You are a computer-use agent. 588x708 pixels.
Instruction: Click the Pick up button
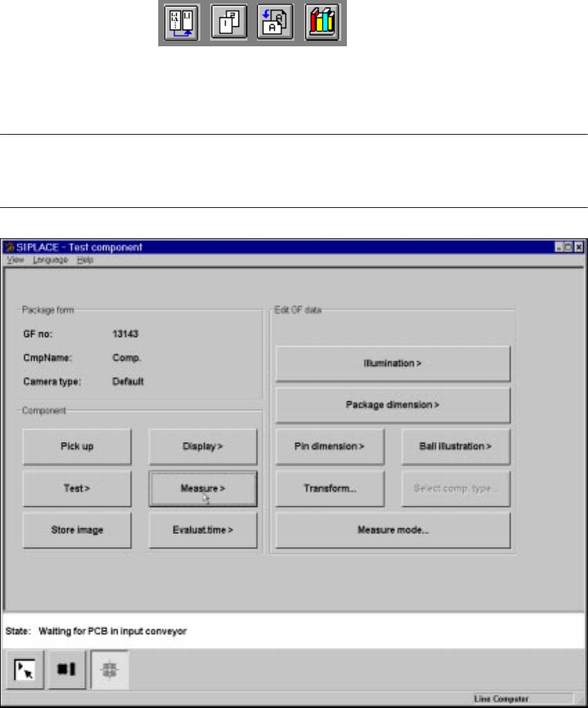tap(77, 447)
